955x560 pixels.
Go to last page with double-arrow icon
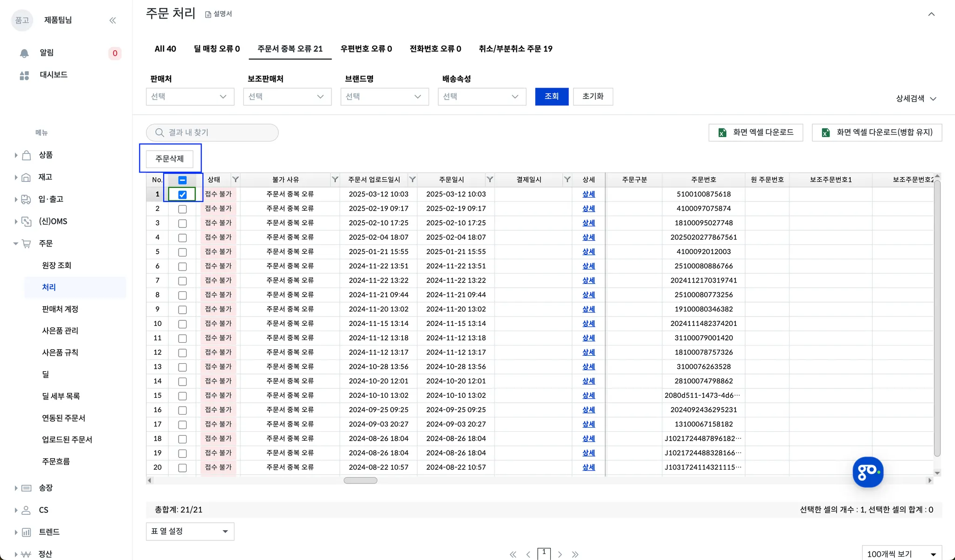575,554
